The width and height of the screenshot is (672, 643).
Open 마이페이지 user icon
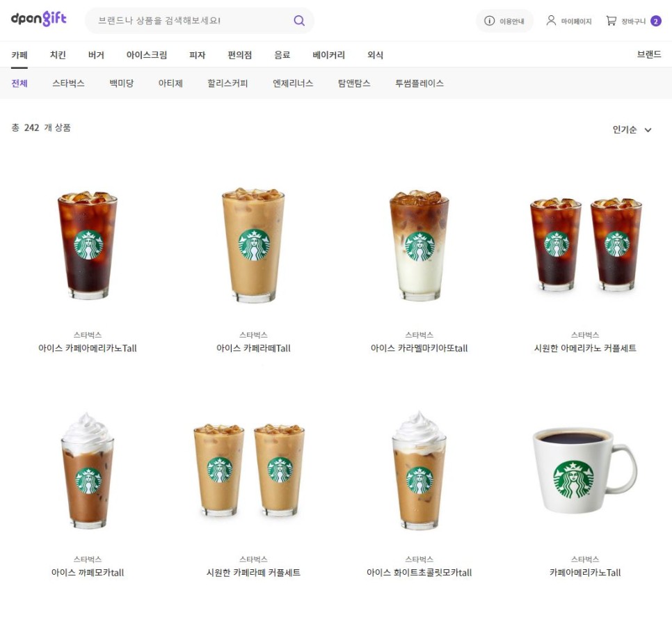[x=551, y=21]
